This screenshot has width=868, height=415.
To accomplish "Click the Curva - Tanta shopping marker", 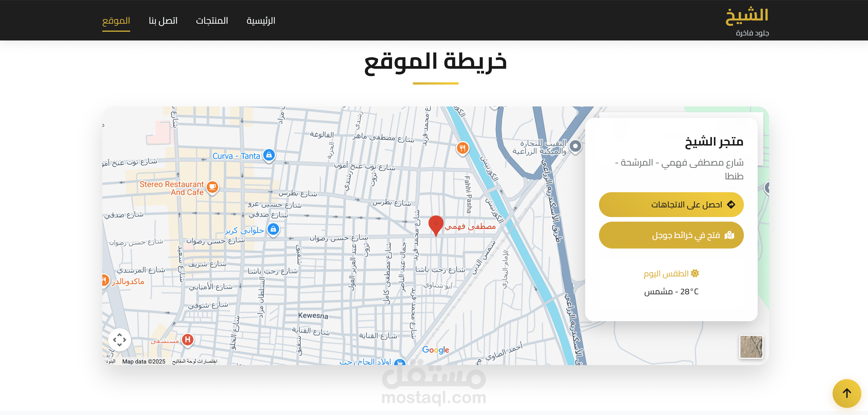I will [x=269, y=155].
